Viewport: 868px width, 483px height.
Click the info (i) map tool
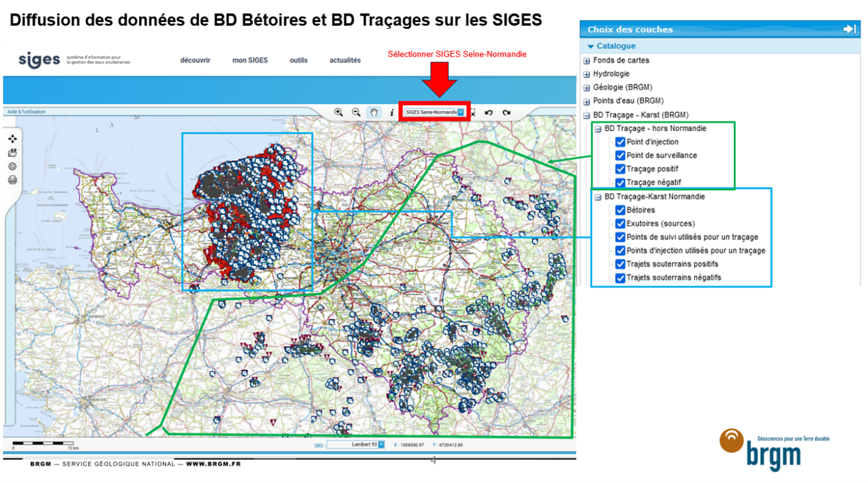392,113
